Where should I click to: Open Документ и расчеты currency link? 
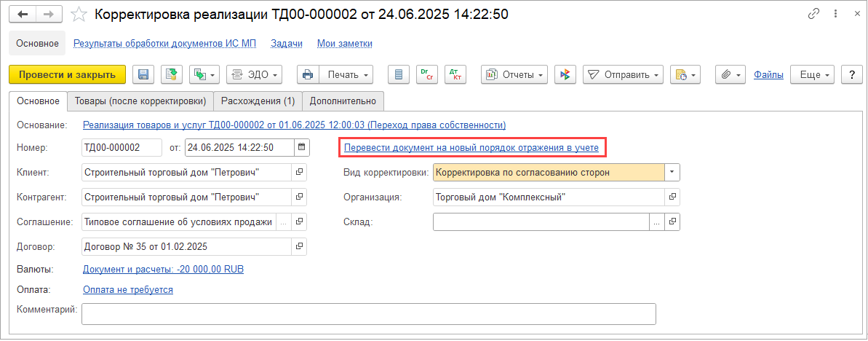coord(163,269)
